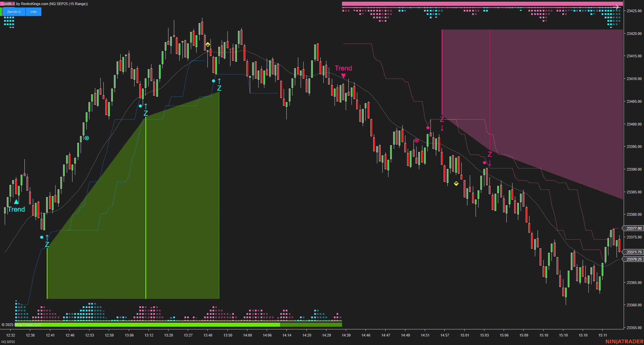Click the circled crosshair icon near 14:49
The image size is (644, 345).
click(x=417, y=140)
